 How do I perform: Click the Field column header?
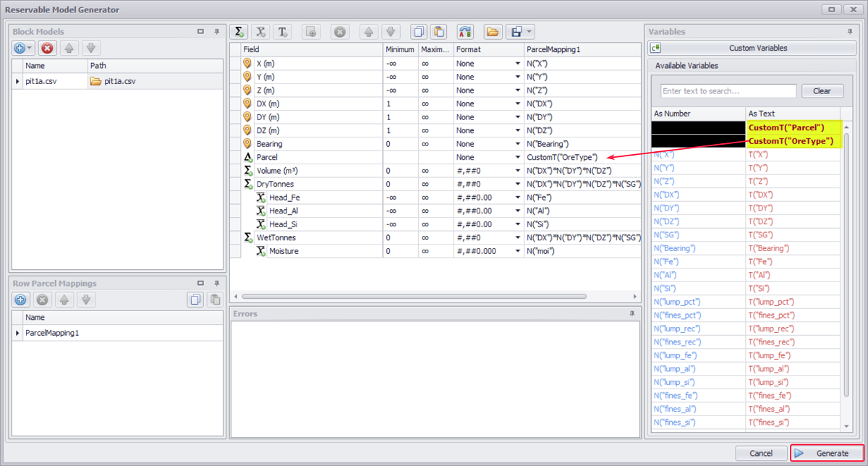pos(311,50)
